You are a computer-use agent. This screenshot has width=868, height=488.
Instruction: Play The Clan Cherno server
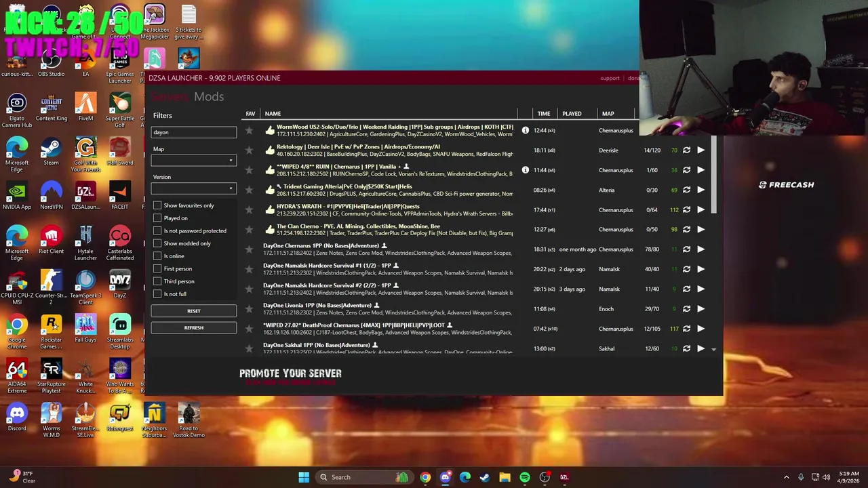coord(701,229)
